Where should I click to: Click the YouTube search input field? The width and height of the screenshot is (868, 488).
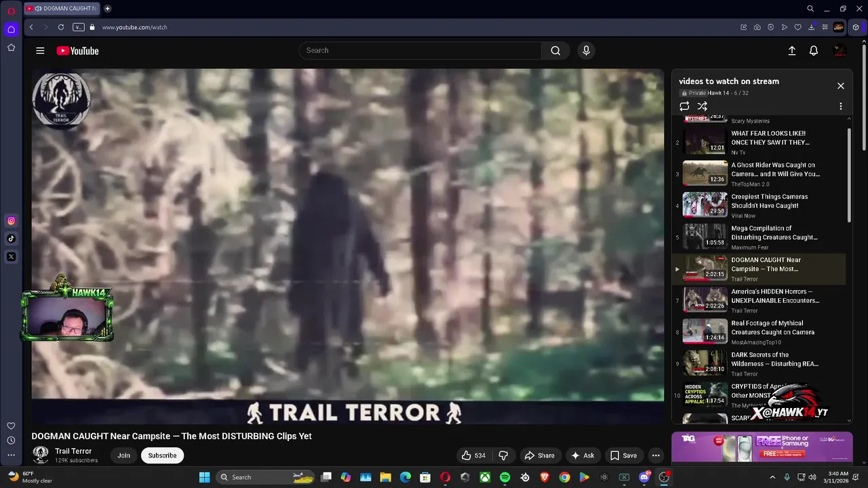pos(420,51)
